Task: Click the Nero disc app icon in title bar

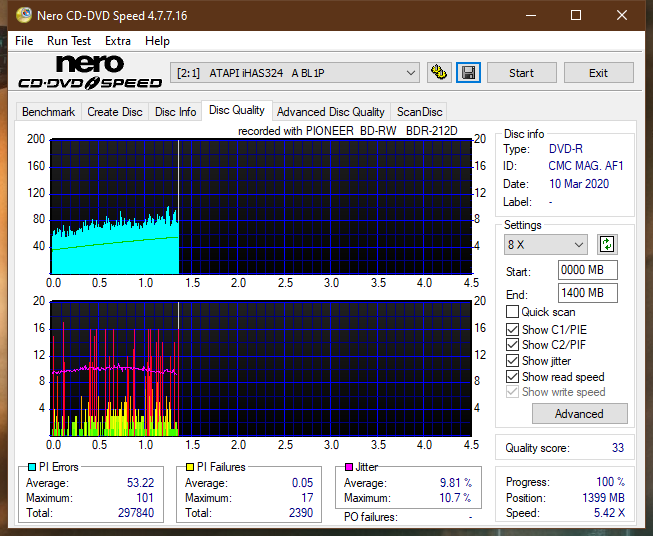Action: 24,15
